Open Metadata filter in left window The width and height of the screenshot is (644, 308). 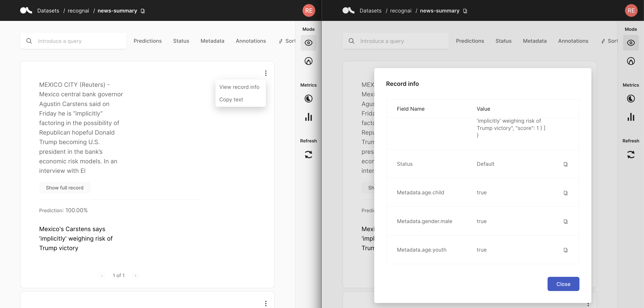pos(212,41)
